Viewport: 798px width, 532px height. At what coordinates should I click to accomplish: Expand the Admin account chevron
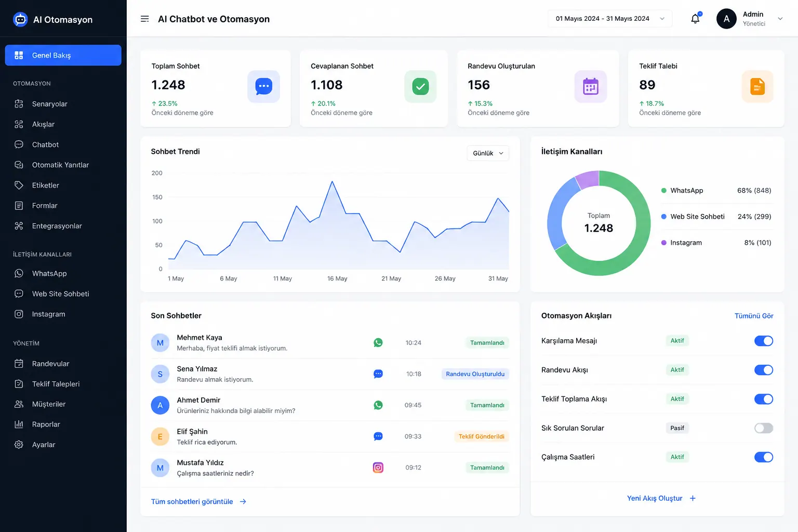click(x=780, y=19)
